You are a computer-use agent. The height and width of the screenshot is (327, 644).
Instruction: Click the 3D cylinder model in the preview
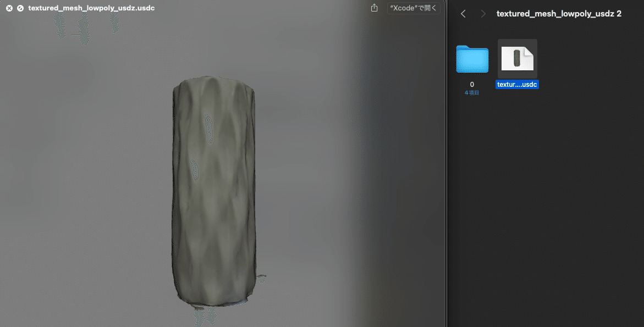(x=213, y=191)
